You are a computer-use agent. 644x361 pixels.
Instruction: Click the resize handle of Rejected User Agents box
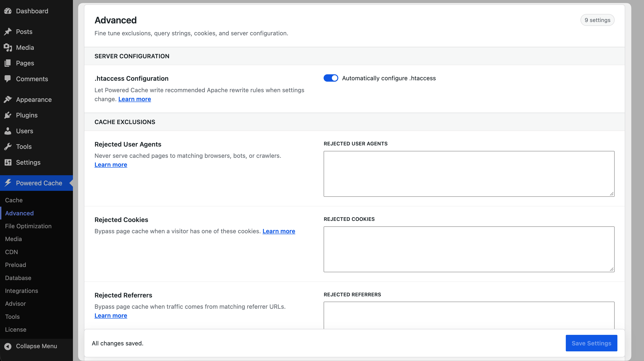611,194
